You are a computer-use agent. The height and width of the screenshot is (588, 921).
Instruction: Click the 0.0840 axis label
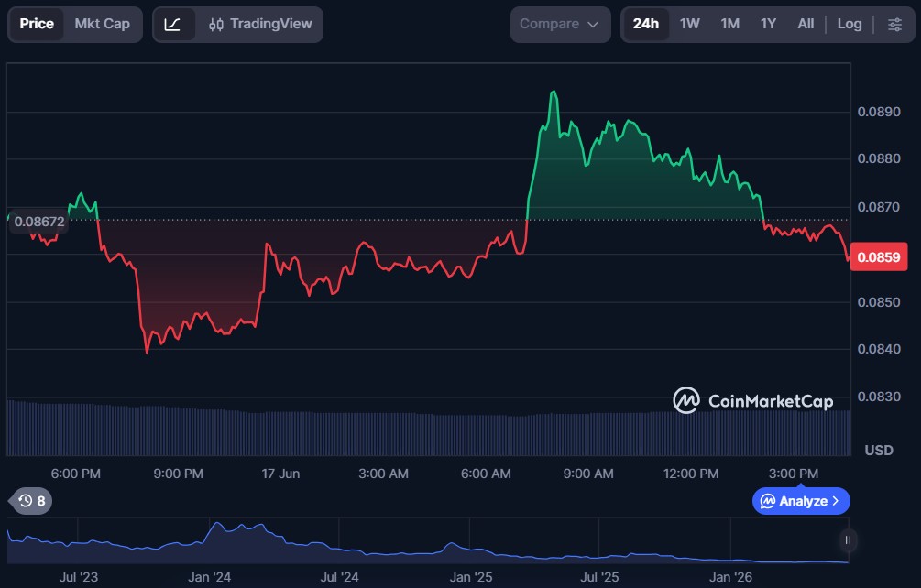pyautogui.click(x=879, y=349)
